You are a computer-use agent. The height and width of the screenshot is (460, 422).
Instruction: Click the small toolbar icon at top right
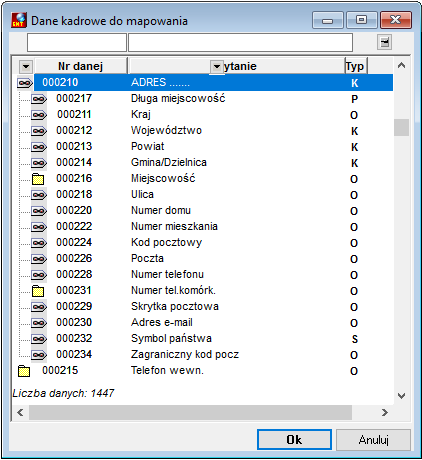[x=385, y=42]
